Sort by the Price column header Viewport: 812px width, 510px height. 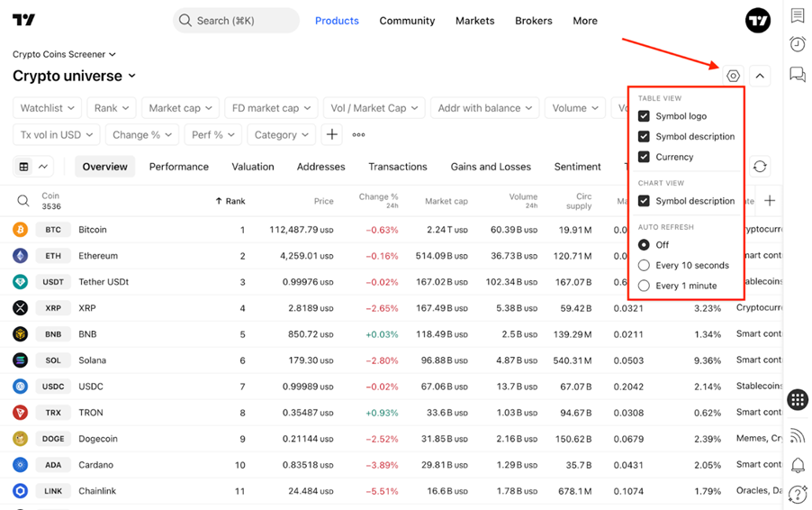click(x=324, y=201)
